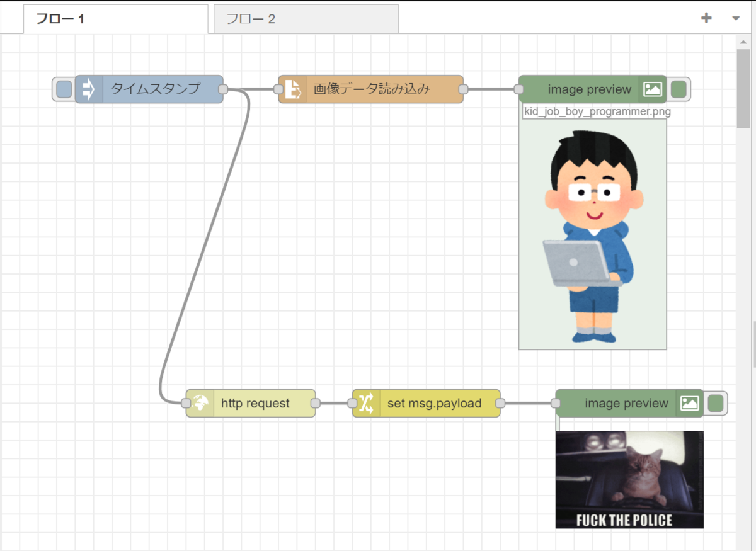Click the scrollbar's up arrow
Image resolution: width=756 pixels, height=551 pixels.
pos(743,42)
